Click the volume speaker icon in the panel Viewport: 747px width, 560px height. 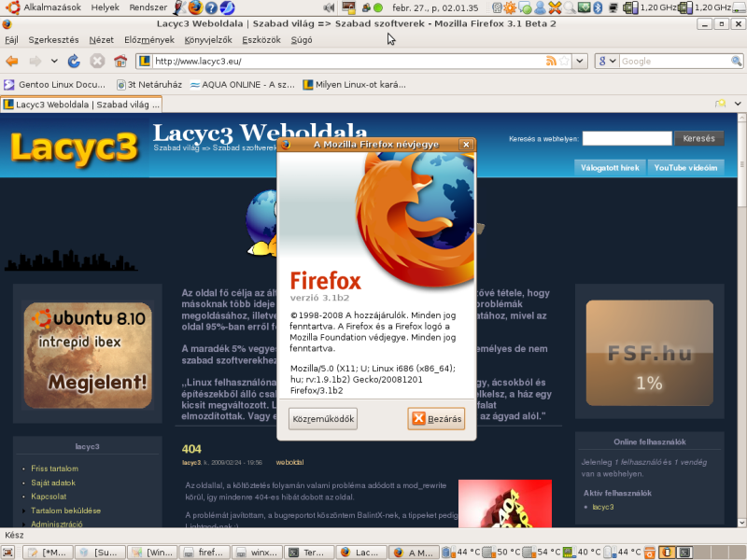(329, 7)
